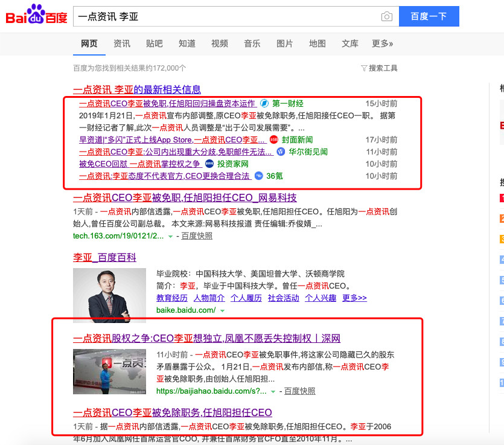Screen dimensions: 504x445
Task: Open 被免CEO回怼 一点资讯掌控权之争 article
Action: click(141, 164)
